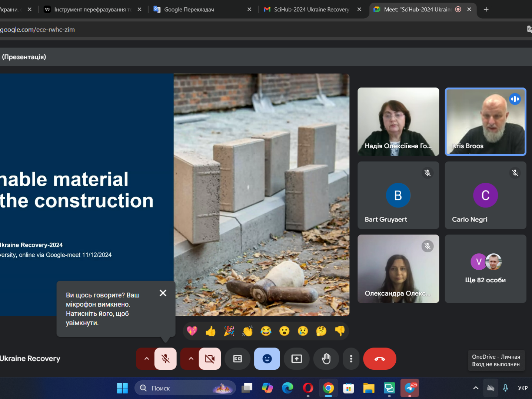Open File Explorer from the taskbar
Image resolution: width=532 pixels, height=399 pixels.
pos(369,388)
